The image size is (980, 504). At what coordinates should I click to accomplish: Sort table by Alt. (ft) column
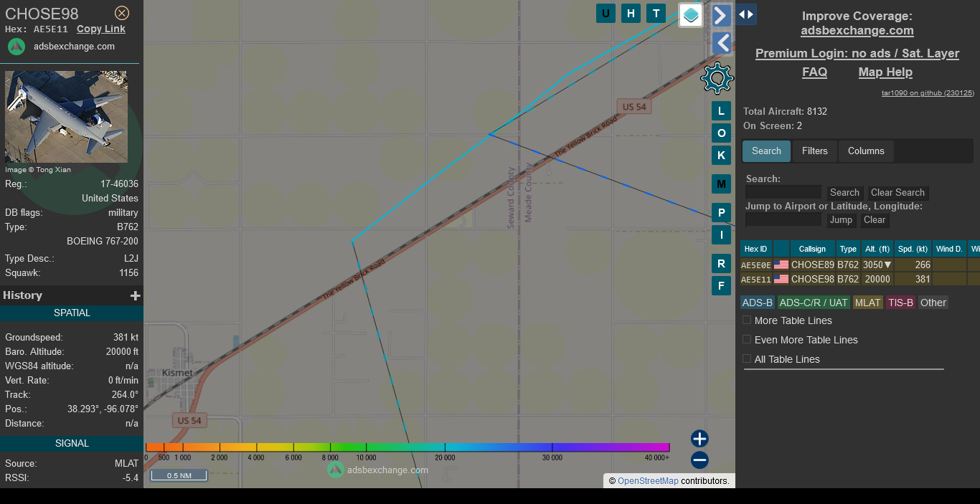point(877,249)
